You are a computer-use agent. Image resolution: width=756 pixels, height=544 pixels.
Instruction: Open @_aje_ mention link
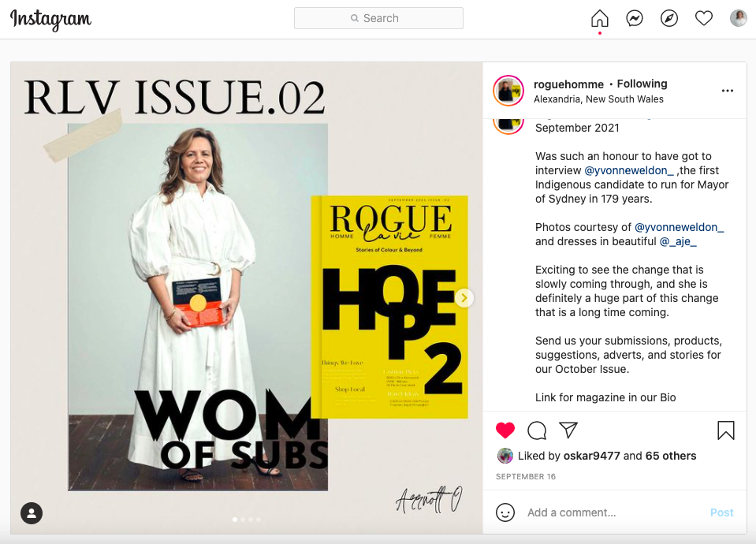[678, 241]
